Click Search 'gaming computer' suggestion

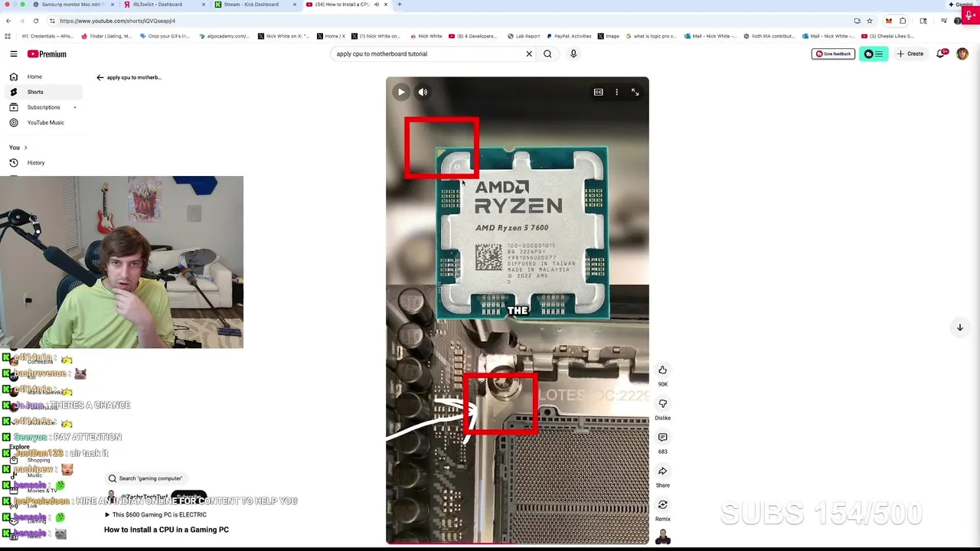(145, 478)
